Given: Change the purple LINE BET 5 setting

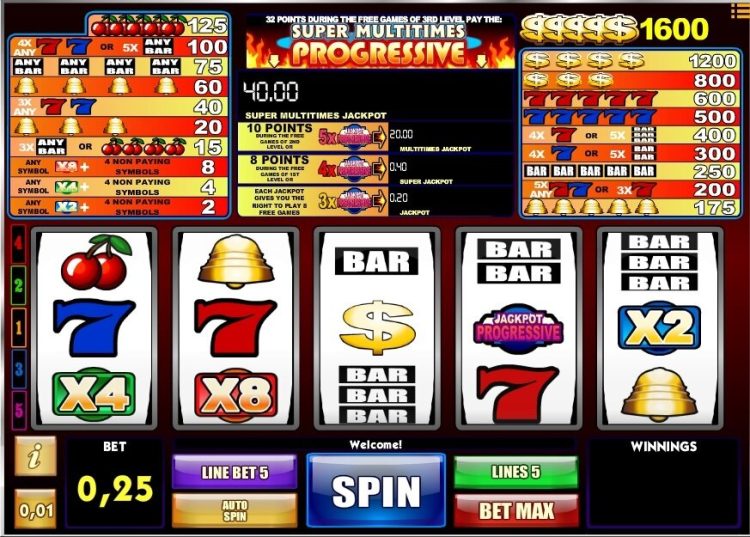Looking at the screenshot, I should [x=235, y=472].
